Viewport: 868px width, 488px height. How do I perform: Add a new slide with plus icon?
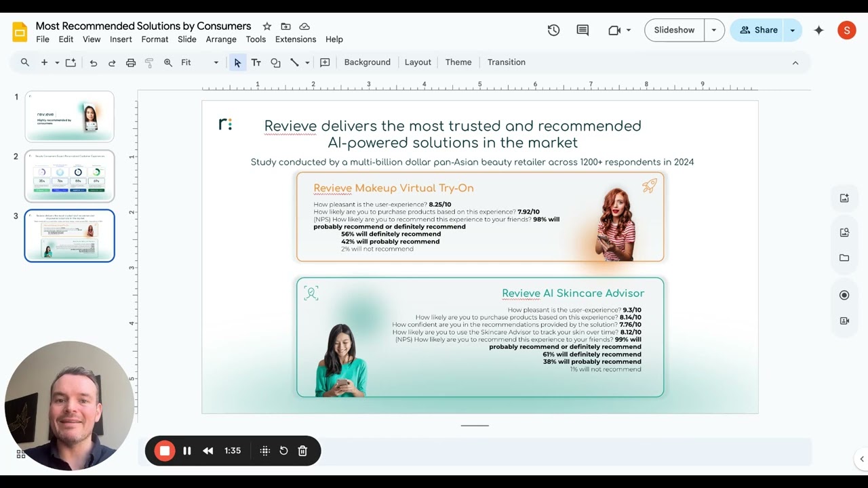pos(44,62)
